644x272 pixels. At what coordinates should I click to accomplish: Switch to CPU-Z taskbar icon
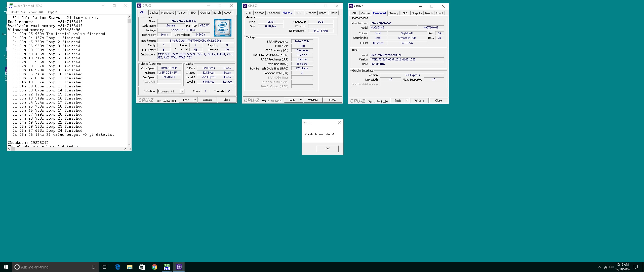(179, 267)
